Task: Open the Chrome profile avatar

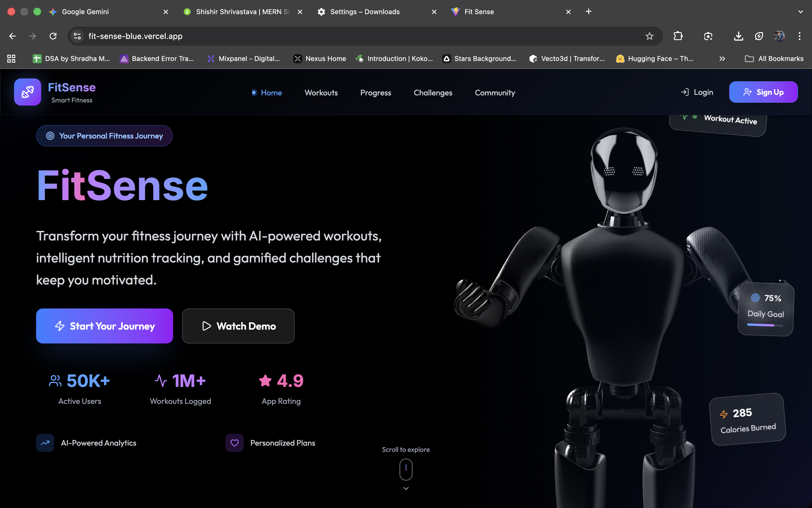Action: pos(779,36)
